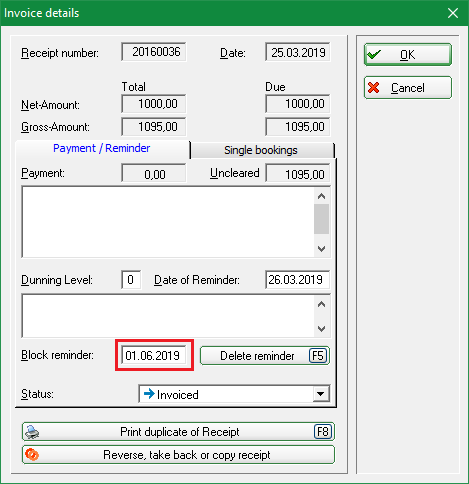Image resolution: width=469 pixels, height=484 pixels.
Task: Click the Delete reminder button
Action: 265,356
